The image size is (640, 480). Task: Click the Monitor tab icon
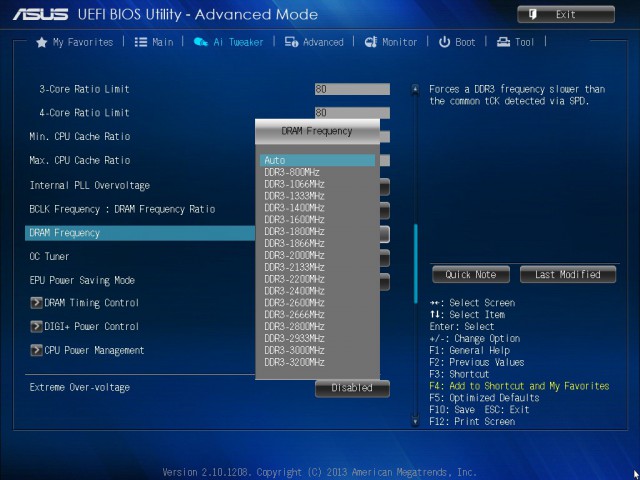click(x=371, y=42)
